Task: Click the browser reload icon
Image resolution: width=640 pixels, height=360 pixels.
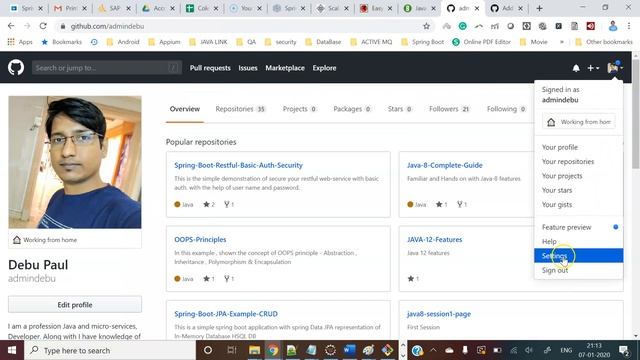Action: pyautogui.click(x=43, y=26)
